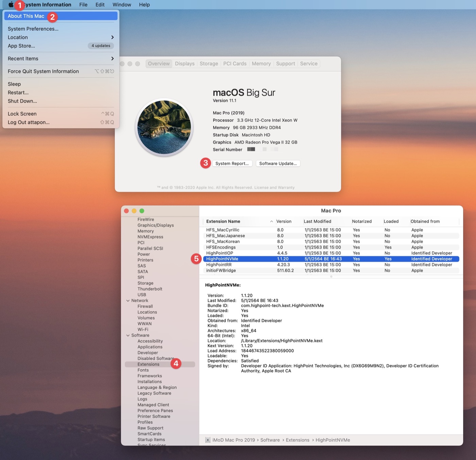Choose Thunderbolt in the hardware list
The image size is (476, 460).
[150, 289]
